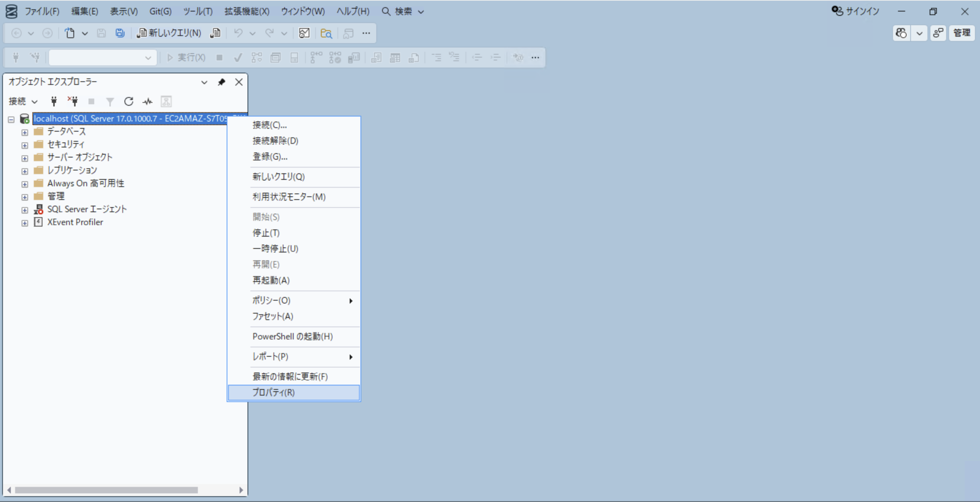The height and width of the screenshot is (502, 980).
Task: Refresh the Object Explorer tree
Action: 129,101
